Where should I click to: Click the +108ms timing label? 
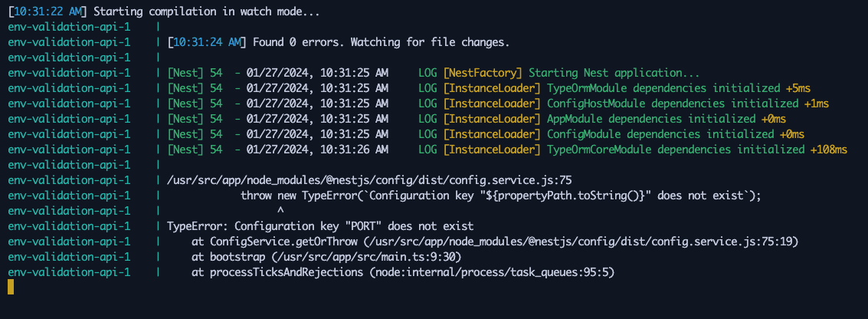pos(829,150)
